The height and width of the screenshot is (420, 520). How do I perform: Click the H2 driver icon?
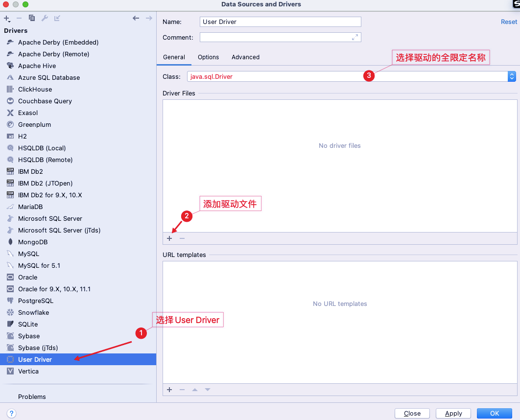click(x=10, y=136)
